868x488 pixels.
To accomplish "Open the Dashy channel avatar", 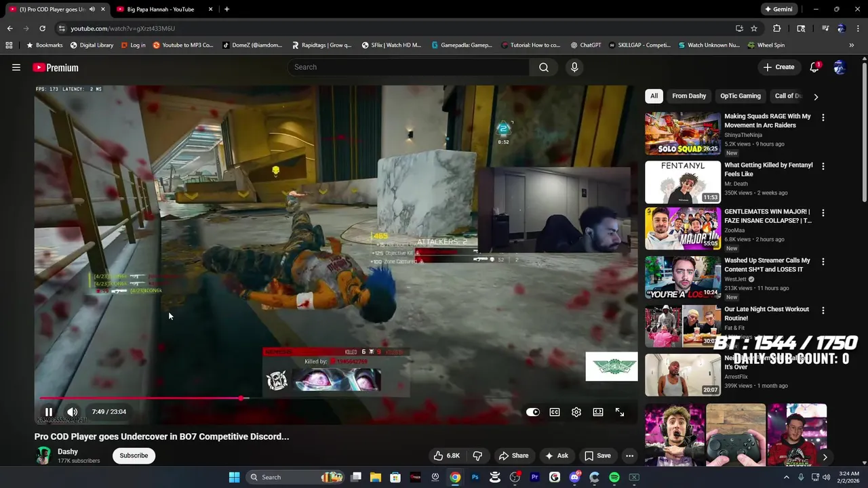I will pyautogui.click(x=43, y=455).
